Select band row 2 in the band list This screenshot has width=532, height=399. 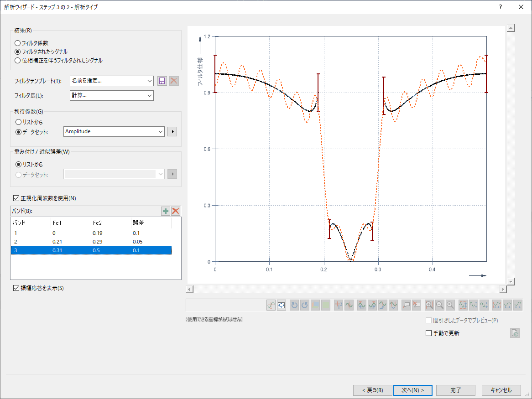[x=91, y=242]
